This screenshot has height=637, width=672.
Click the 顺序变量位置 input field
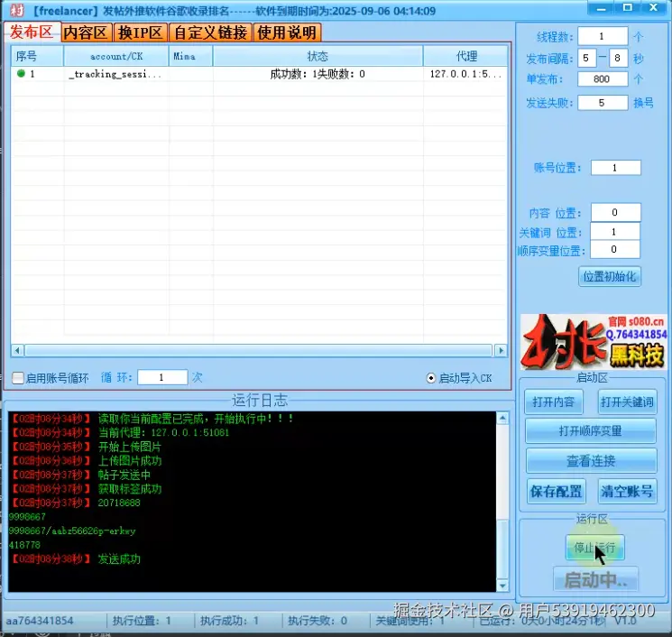point(614,250)
